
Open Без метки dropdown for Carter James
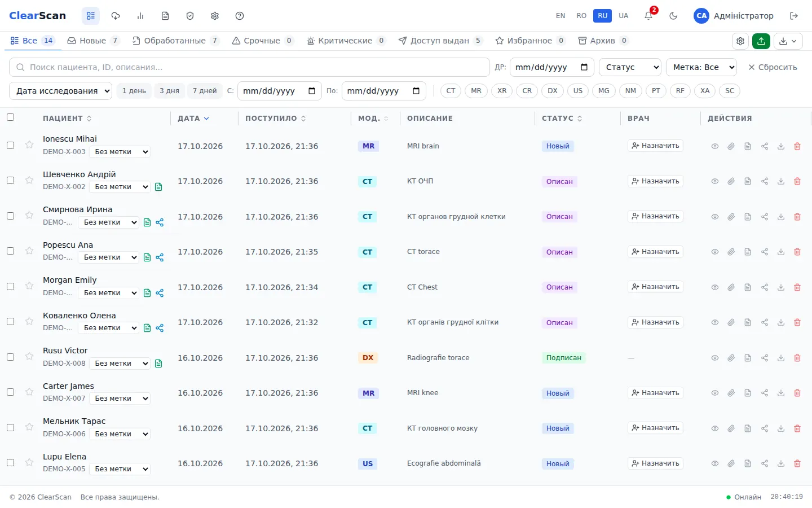click(x=120, y=398)
